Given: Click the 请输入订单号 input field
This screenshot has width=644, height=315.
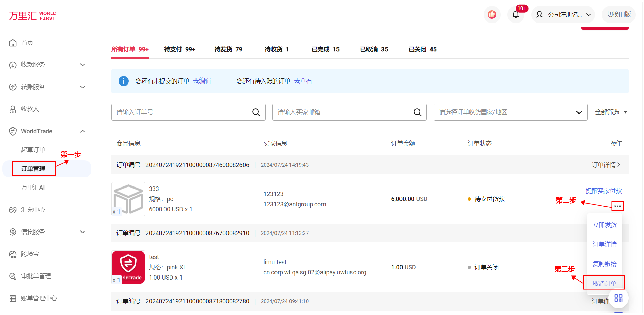Looking at the screenshot, I should coord(182,112).
